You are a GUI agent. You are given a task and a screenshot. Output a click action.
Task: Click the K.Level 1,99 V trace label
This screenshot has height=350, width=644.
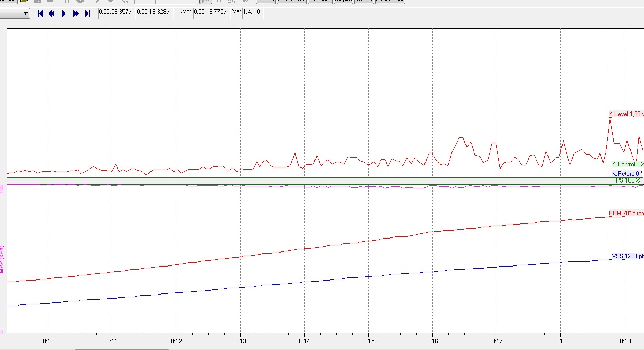626,114
